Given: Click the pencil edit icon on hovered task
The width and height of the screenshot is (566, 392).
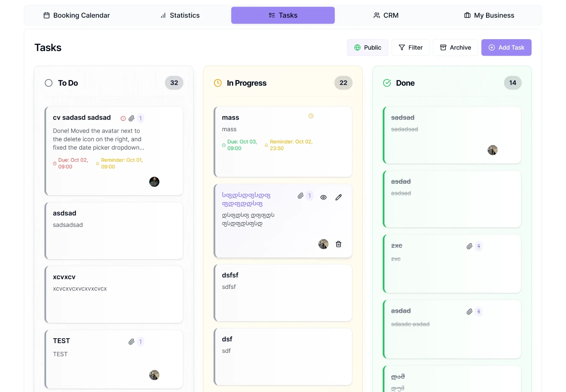Looking at the screenshot, I should (x=338, y=197).
